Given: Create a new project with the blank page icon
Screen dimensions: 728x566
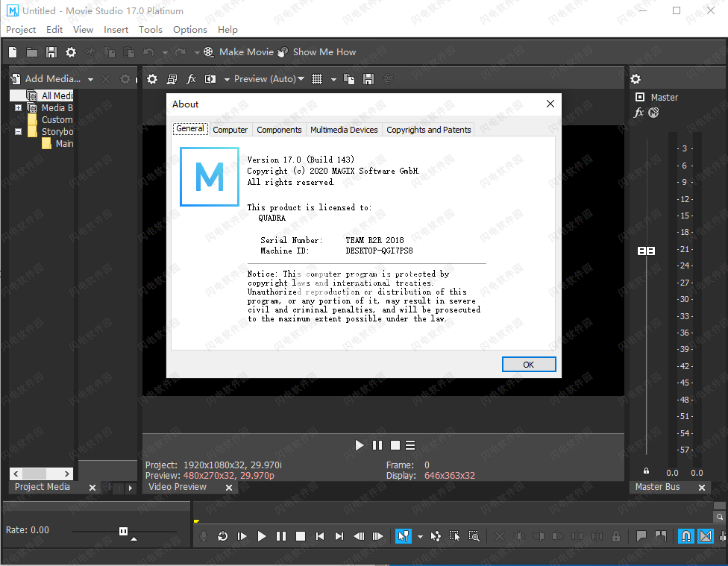Looking at the screenshot, I should 13,52.
